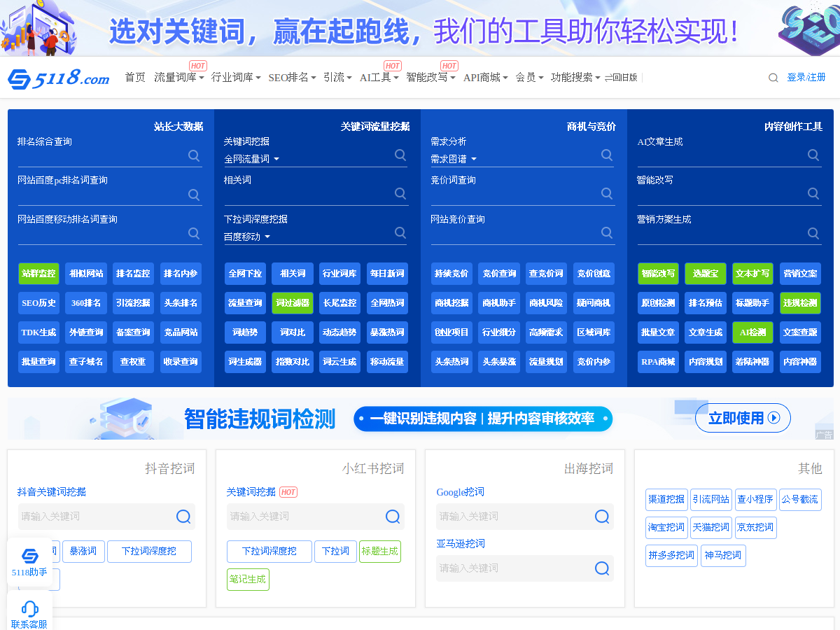Expand the 功能搜索 nav menu
The width and height of the screenshot is (840, 630).
pyautogui.click(x=575, y=78)
